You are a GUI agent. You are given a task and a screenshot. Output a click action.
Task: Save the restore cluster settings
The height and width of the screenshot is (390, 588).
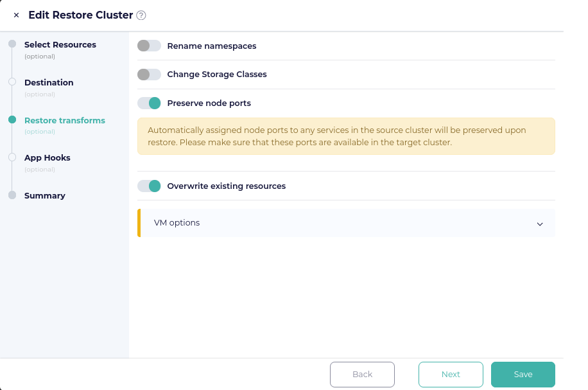click(x=523, y=374)
